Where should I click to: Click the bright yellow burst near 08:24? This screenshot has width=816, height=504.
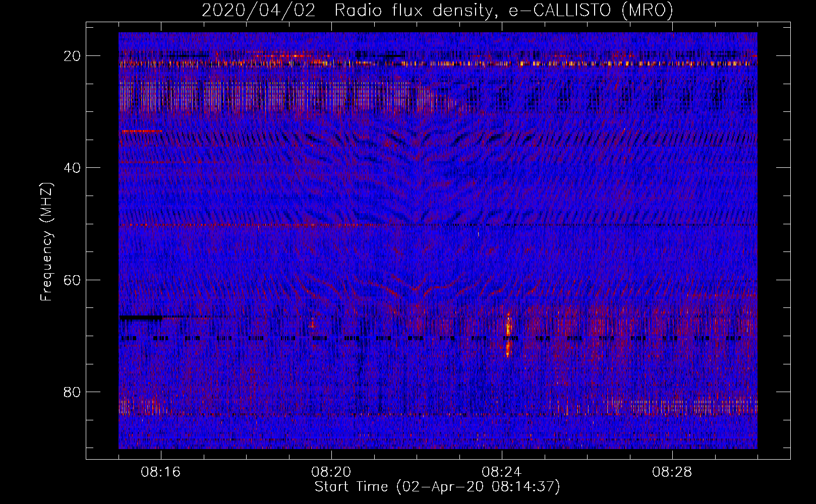pos(508,334)
